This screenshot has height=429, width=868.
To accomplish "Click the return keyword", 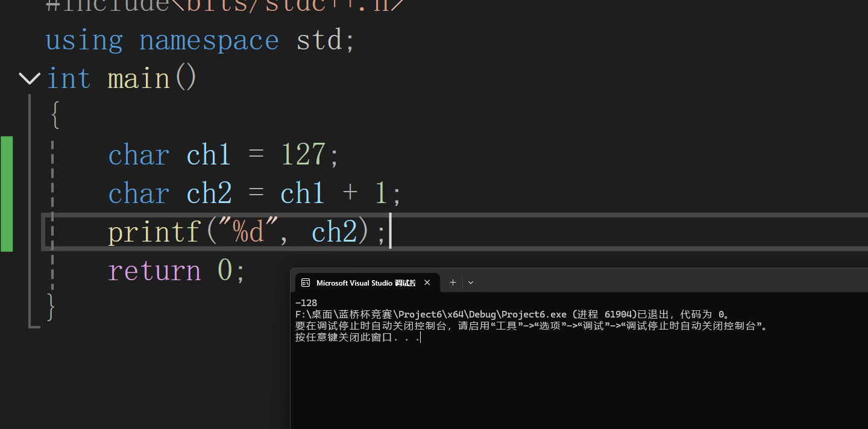I will tap(154, 271).
